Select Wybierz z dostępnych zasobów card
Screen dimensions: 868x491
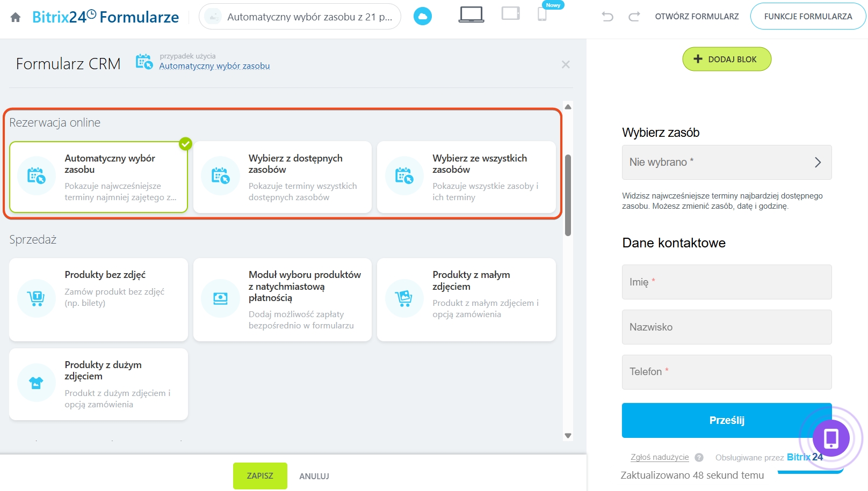283,177
